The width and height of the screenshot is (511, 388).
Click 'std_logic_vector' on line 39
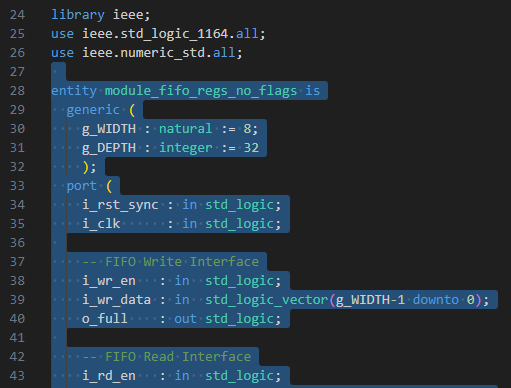[x=267, y=300]
